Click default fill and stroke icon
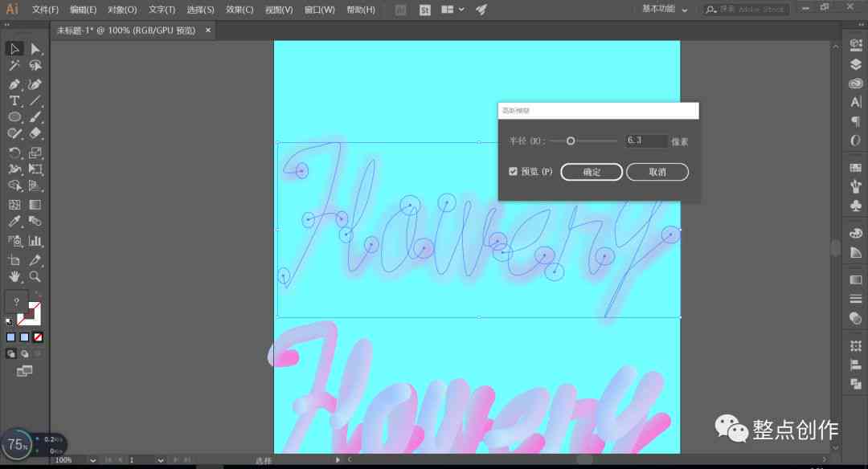868x469 pixels. click(x=10, y=321)
